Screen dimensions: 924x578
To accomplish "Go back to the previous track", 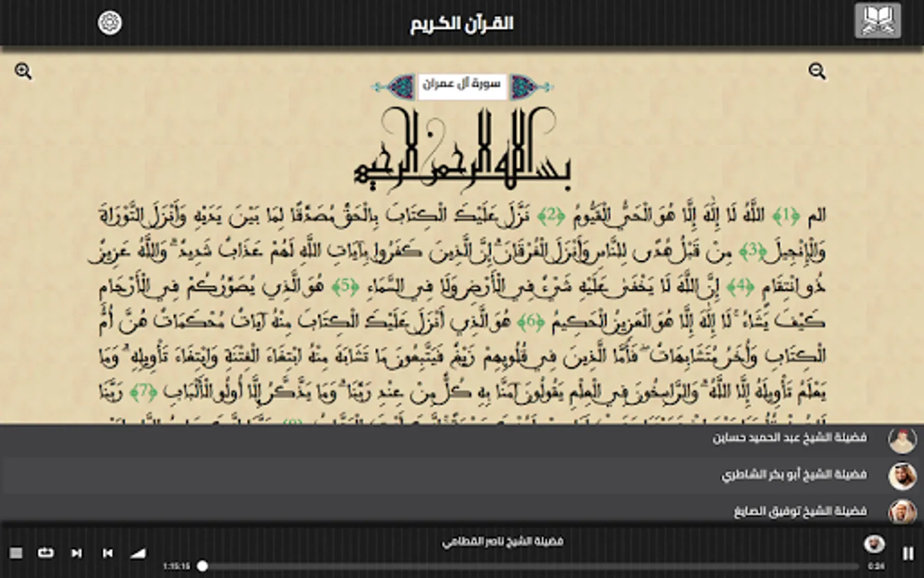I will click(x=107, y=553).
